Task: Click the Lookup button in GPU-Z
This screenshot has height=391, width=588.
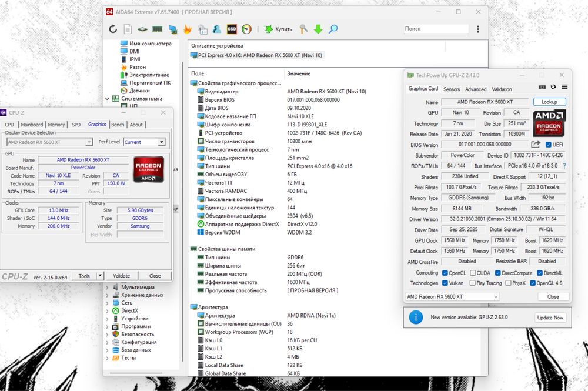Action: [x=549, y=102]
